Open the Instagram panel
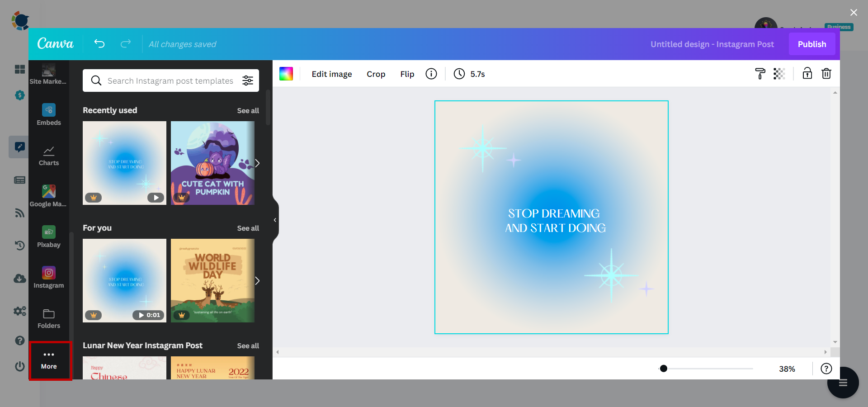The height and width of the screenshot is (407, 868). tap(49, 278)
